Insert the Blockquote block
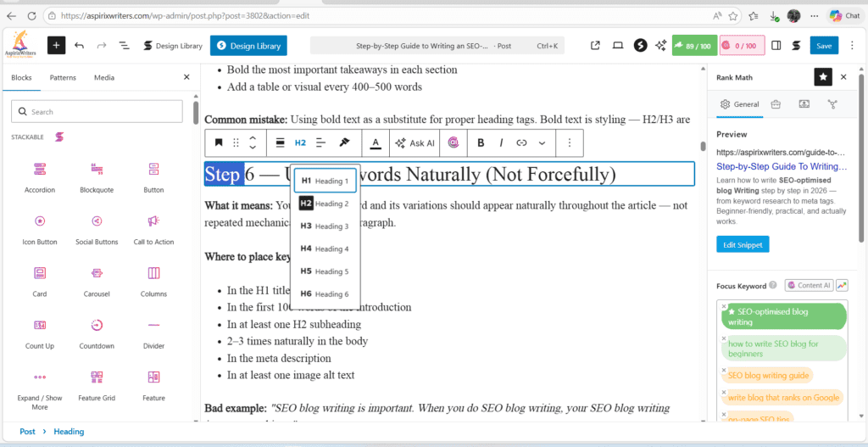This screenshot has height=447, width=868. (97, 177)
